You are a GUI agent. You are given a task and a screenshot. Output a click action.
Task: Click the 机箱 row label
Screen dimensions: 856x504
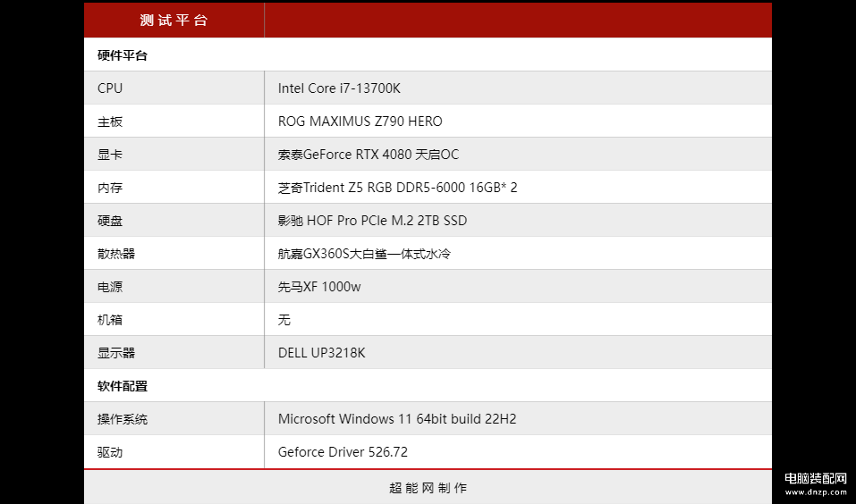click(x=110, y=320)
